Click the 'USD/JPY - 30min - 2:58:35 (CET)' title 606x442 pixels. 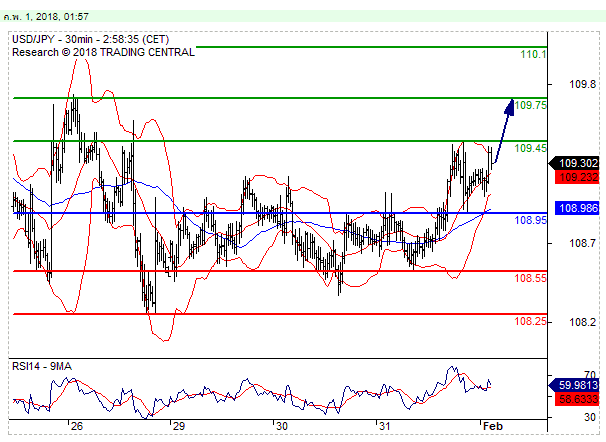point(90,39)
